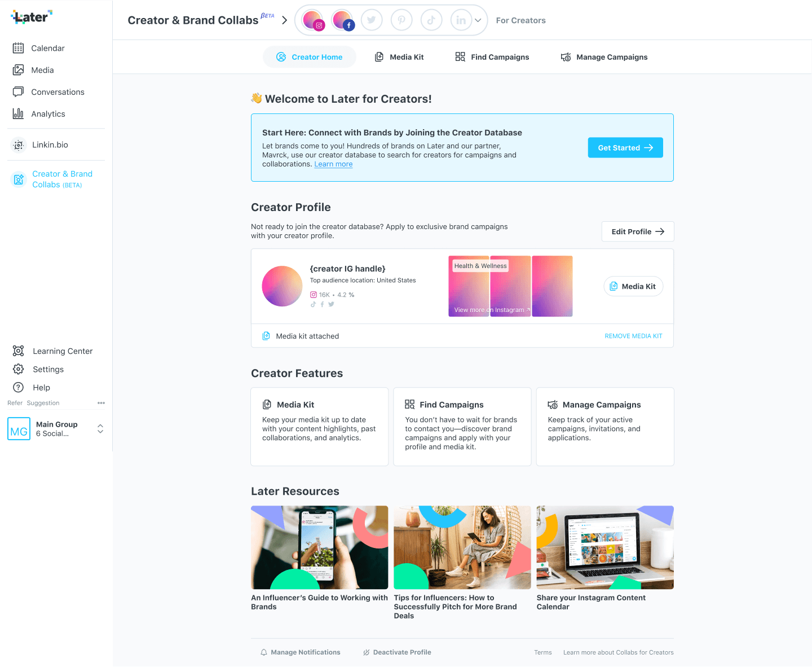
Task: Switch to the Manage Campaigns tab
Action: (604, 57)
